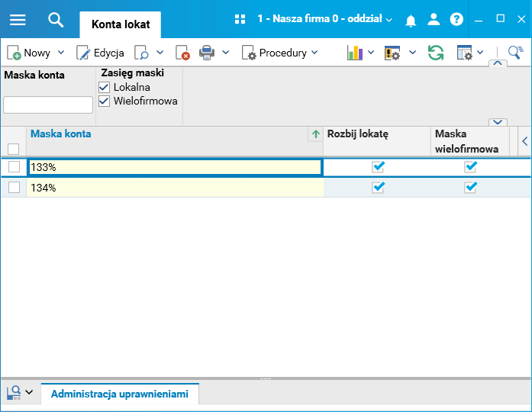
Task: Open the hamburger main menu
Action: pos(18,20)
